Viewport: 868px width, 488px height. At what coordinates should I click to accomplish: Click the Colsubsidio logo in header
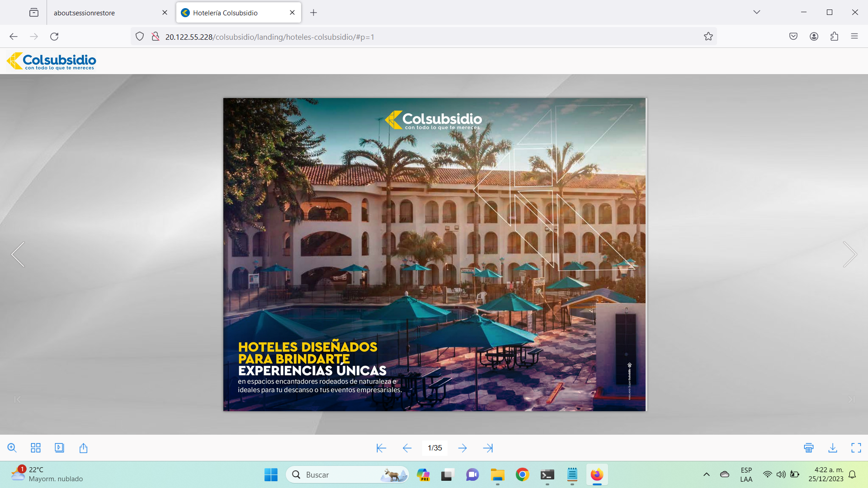[x=52, y=61]
